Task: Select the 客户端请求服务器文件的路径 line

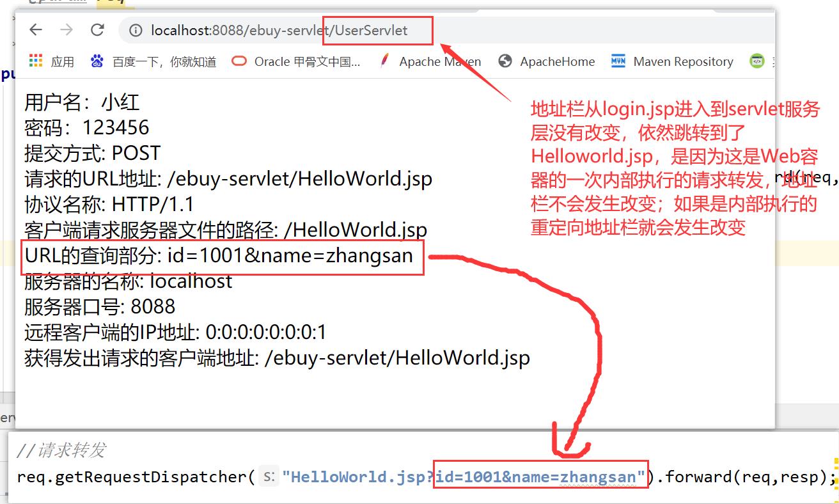Action: tap(226, 230)
